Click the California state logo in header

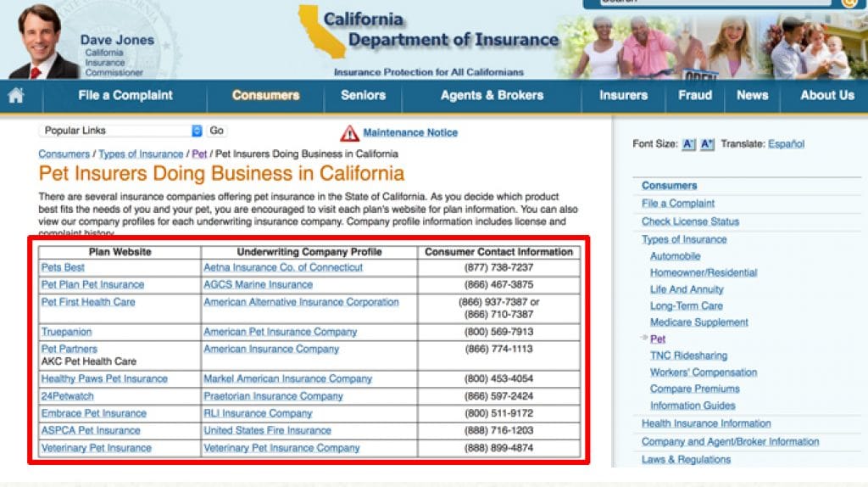[x=321, y=31]
